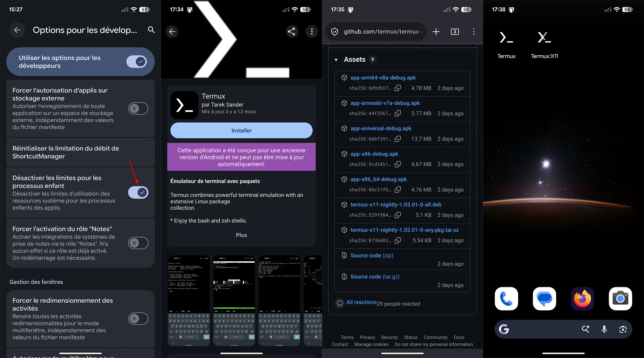Toggle Désactiver les limites pour les processus enfant
The width and height of the screenshot is (644, 358).
[138, 192]
